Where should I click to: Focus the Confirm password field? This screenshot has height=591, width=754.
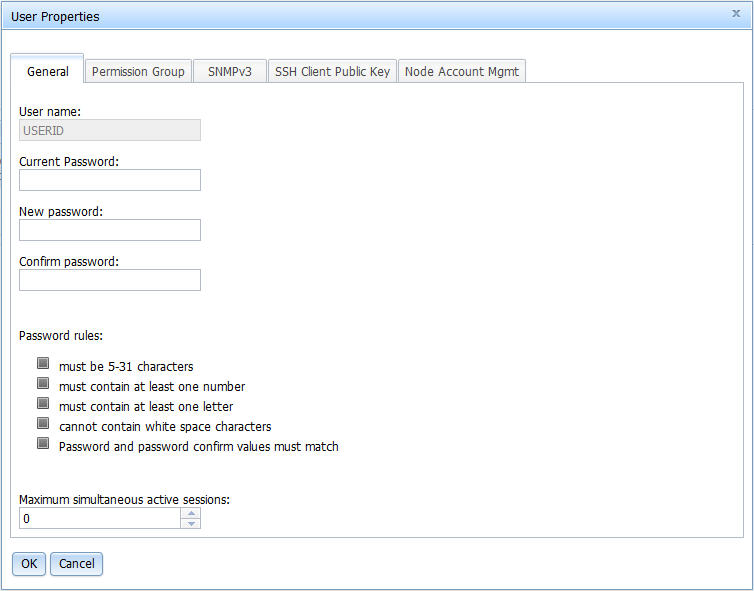click(x=110, y=280)
